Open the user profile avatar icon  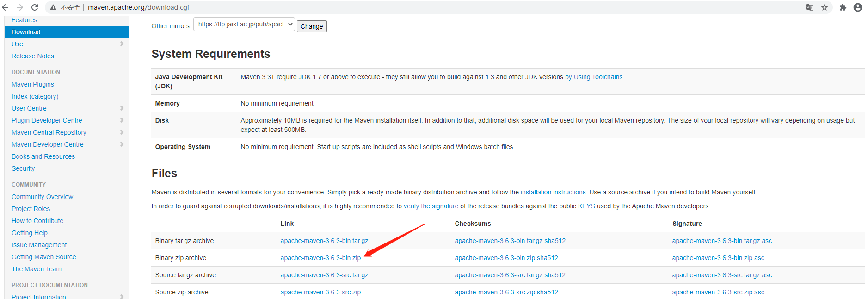point(858,7)
